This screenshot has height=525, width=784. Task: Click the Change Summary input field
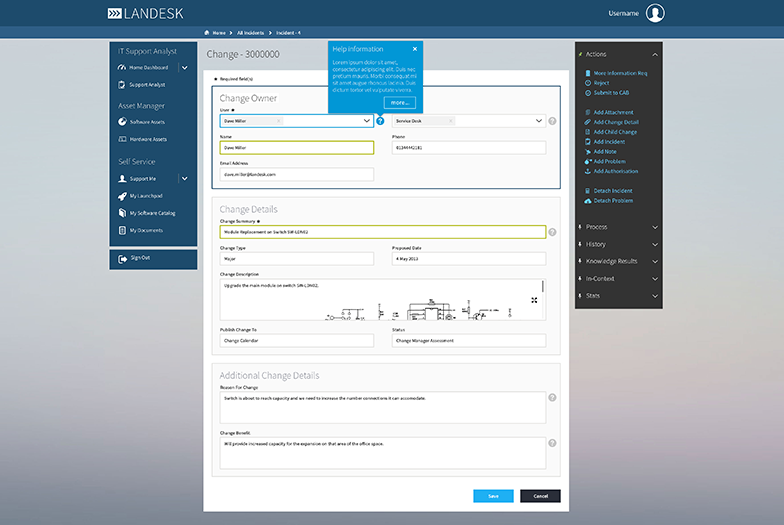383,232
